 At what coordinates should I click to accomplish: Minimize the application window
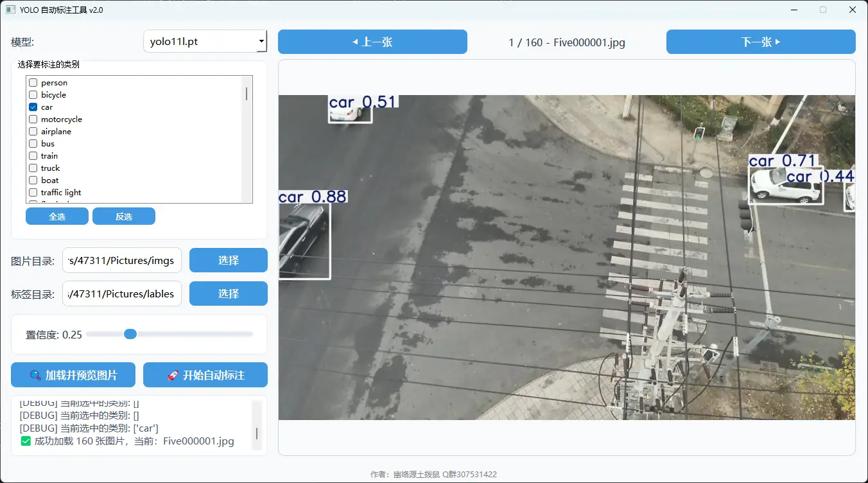[x=794, y=10]
